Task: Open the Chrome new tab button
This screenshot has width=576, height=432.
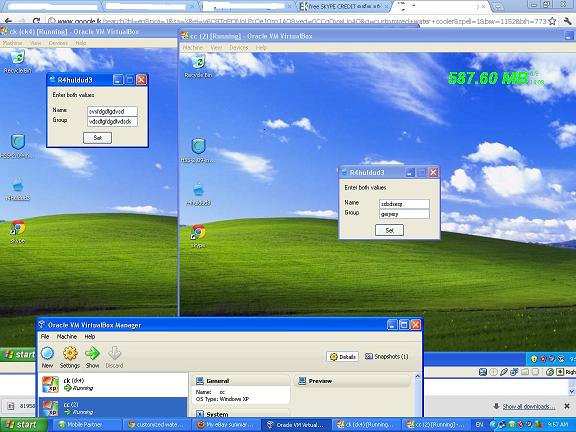Action: [497, 6]
